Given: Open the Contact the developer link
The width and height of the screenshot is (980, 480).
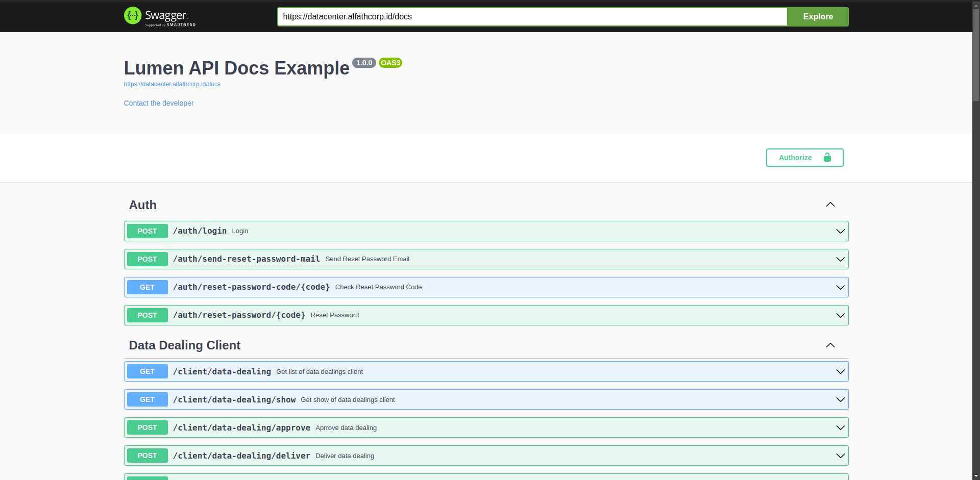Looking at the screenshot, I should pyautogui.click(x=159, y=103).
